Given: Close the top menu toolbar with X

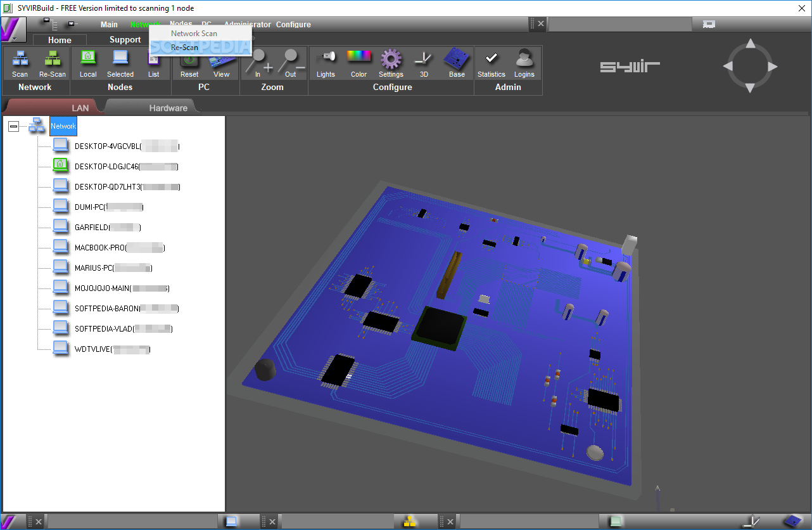Looking at the screenshot, I should (x=540, y=24).
